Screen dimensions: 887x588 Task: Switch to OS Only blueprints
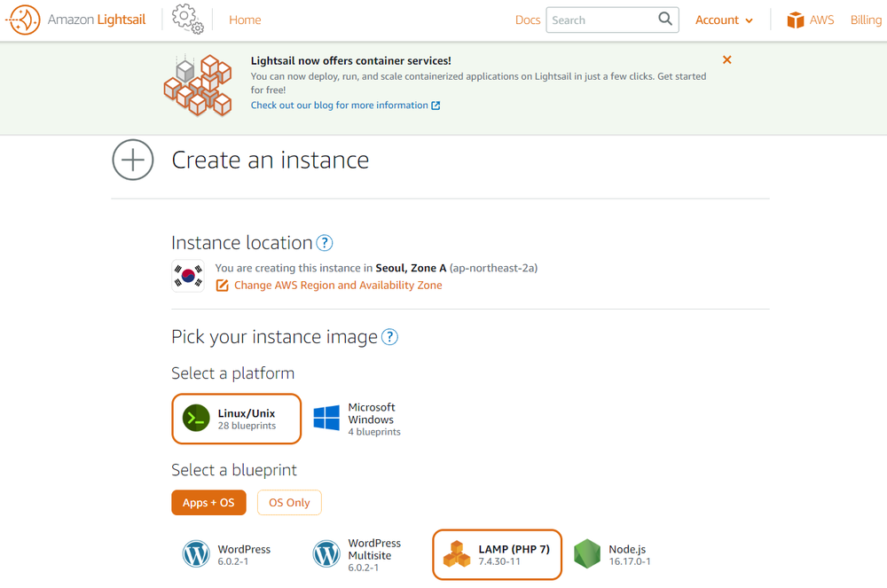[289, 502]
